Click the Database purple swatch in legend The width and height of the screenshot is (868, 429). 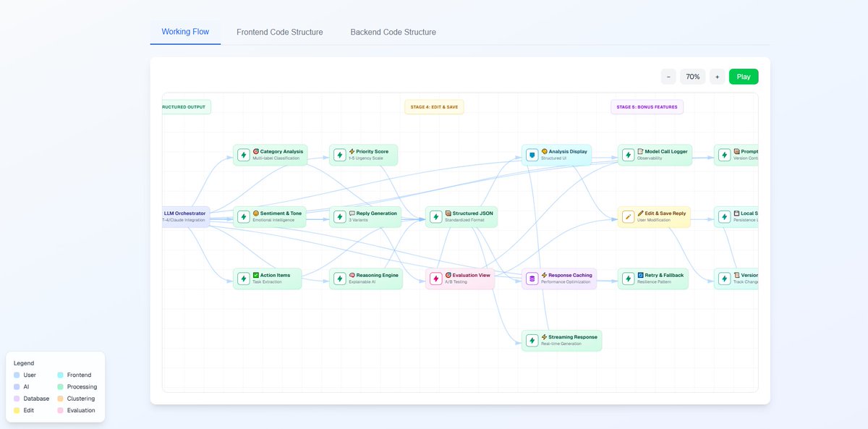click(17, 399)
